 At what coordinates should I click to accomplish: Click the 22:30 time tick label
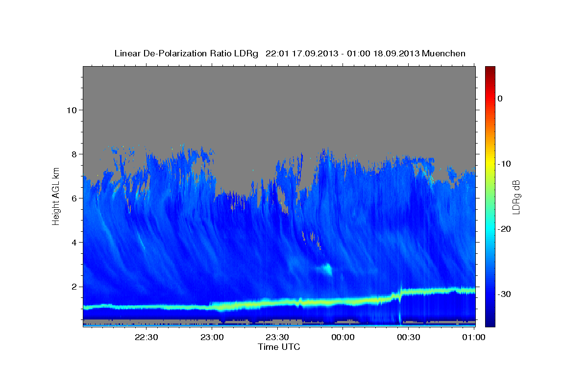point(147,337)
